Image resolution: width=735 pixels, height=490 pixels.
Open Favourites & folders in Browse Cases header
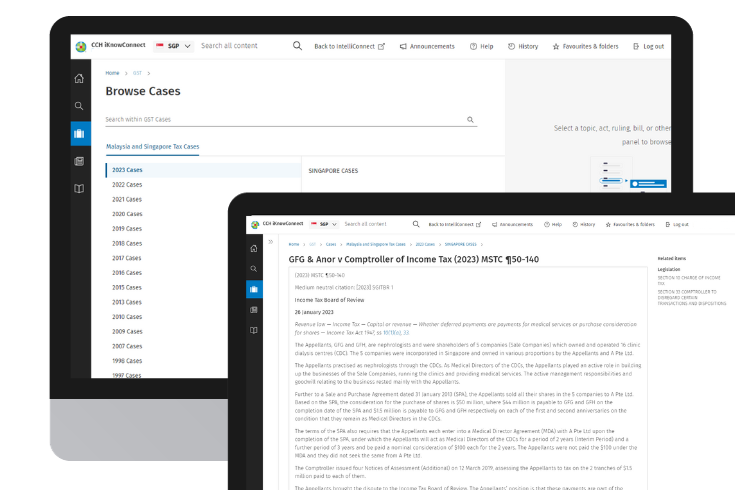pyautogui.click(x=586, y=46)
